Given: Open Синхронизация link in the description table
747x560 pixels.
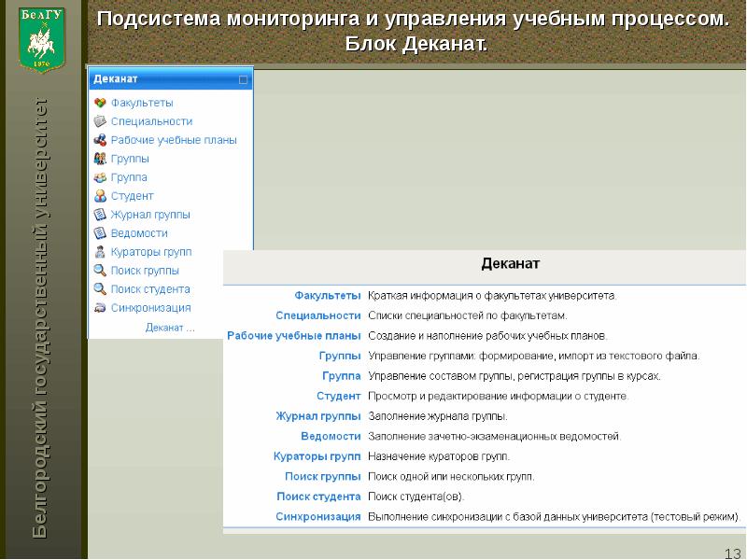Looking at the screenshot, I should tap(317, 516).
